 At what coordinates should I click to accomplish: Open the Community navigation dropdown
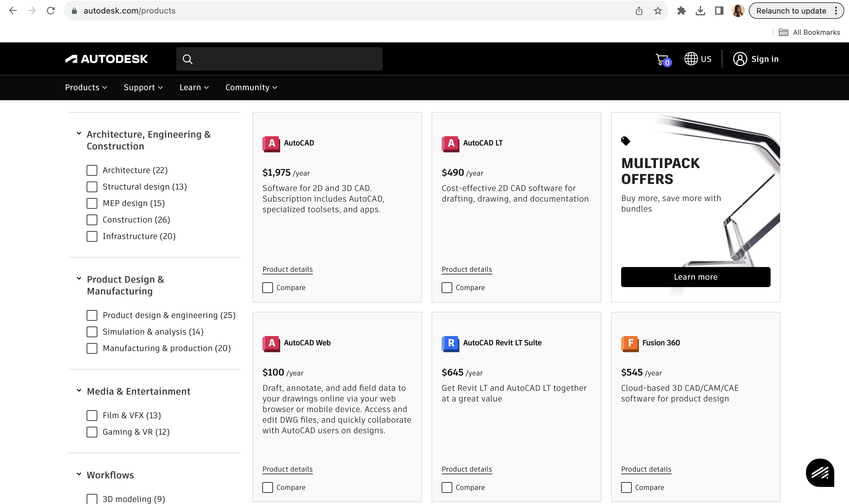click(251, 87)
